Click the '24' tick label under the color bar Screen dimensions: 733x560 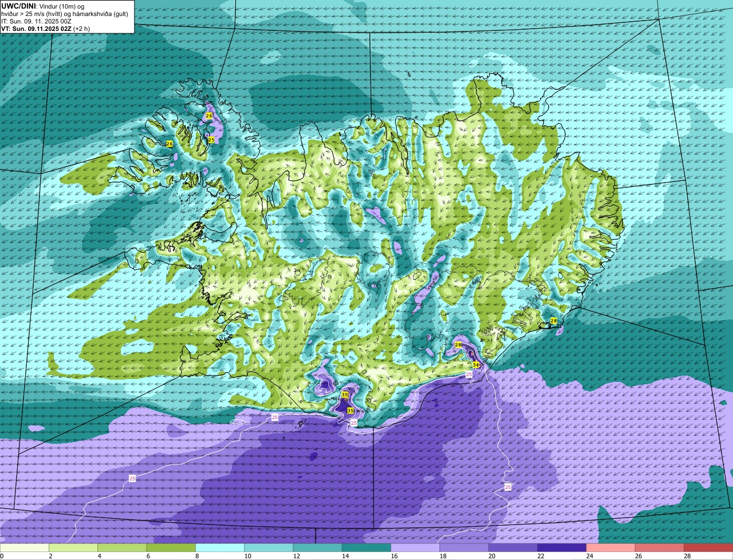[x=589, y=556]
